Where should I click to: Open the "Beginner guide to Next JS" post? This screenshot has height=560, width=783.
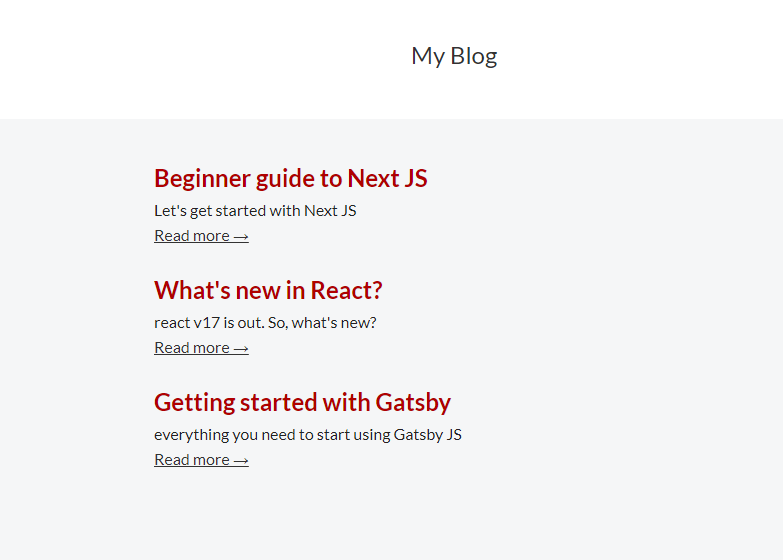coord(290,179)
